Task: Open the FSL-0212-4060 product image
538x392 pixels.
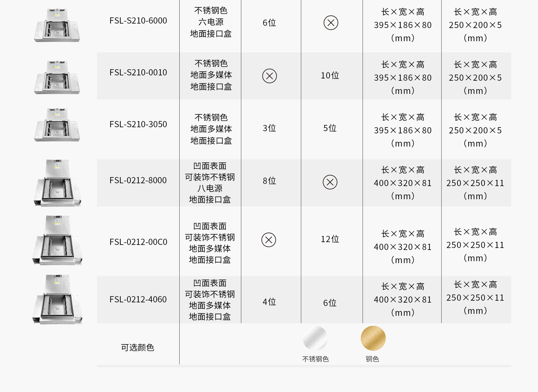Action: tap(57, 299)
